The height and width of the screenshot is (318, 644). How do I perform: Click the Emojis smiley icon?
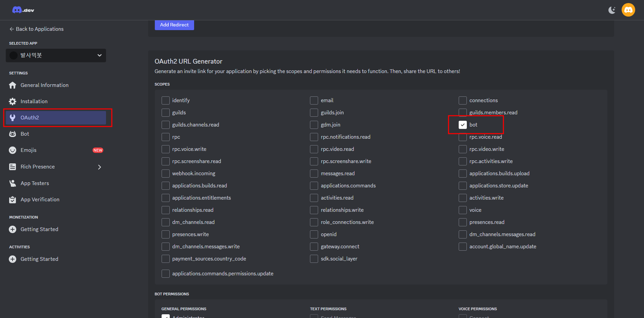point(13,150)
